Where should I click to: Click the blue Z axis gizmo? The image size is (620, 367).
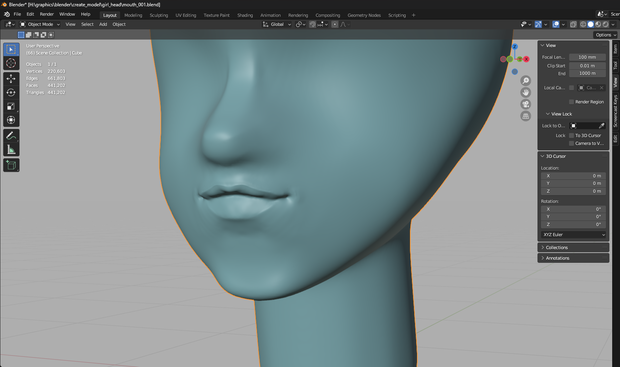(515, 47)
